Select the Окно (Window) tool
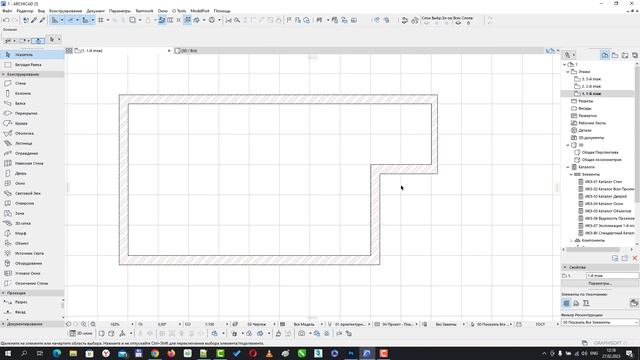Screen dimensions: 640x360 32,183
